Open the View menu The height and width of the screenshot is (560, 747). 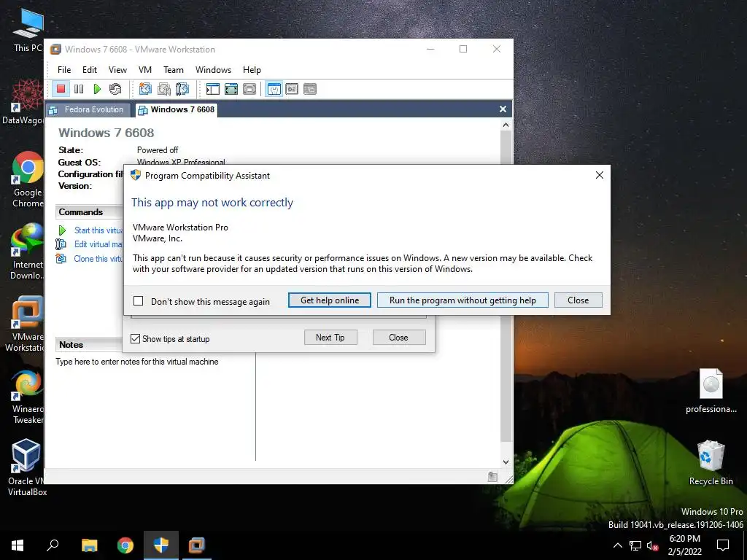pos(117,70)
